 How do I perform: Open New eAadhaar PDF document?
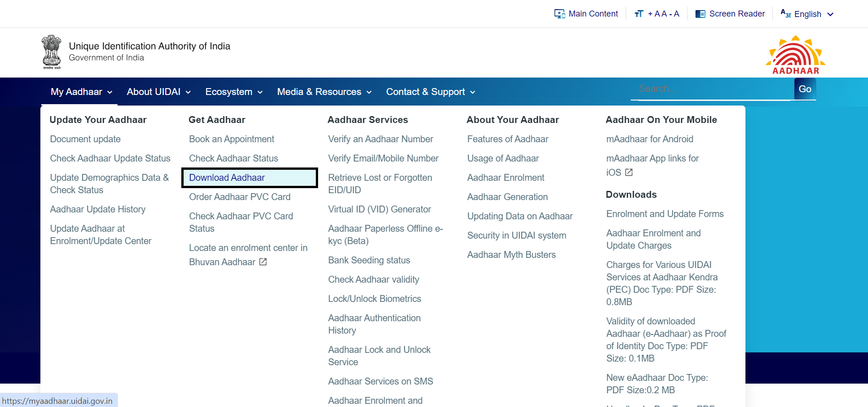coord(657,384)
